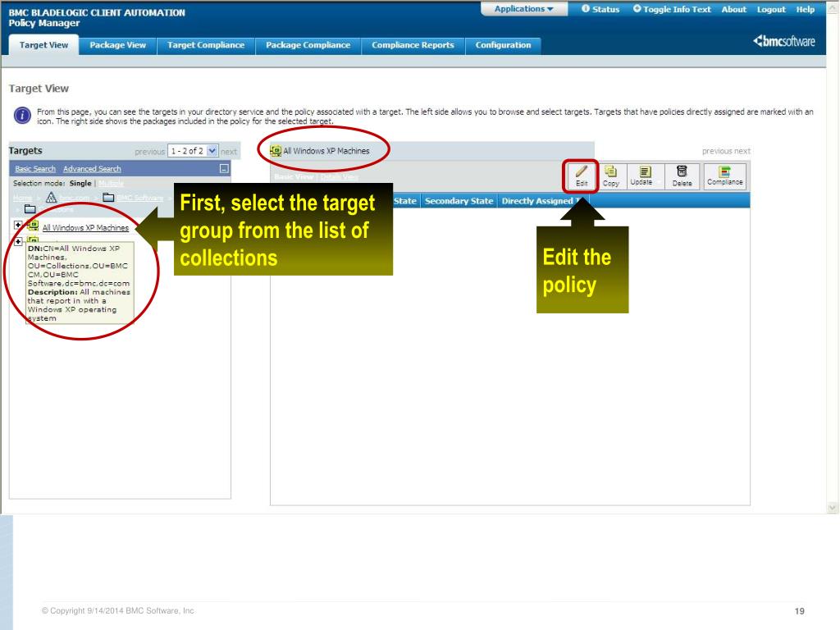Switch to the Target View tab
The width and height of the screenshot is (840, 630).
tap(44, 45)
